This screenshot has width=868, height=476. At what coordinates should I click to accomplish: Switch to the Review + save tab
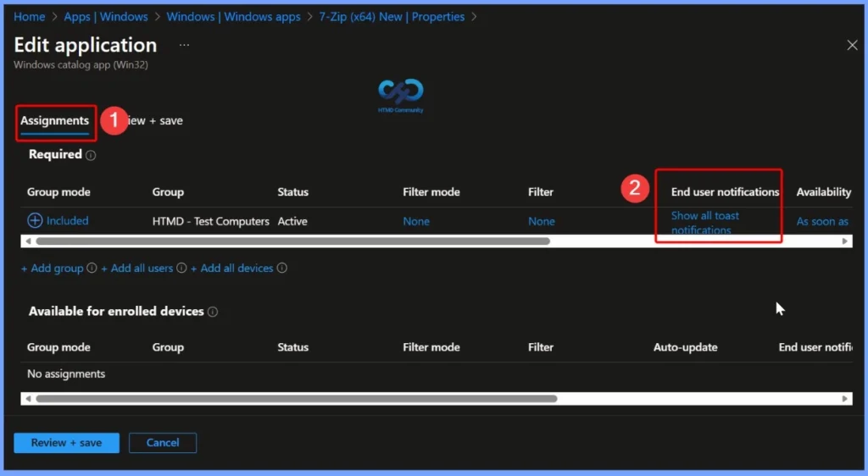pyautogui.click(x=155, y=120)
